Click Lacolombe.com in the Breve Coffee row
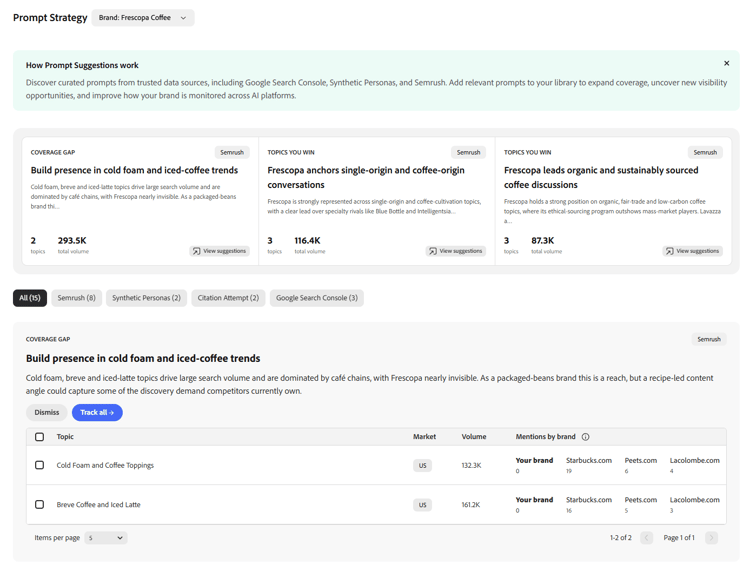The height and width of the screenshot is (566, 750). (695, 499)
